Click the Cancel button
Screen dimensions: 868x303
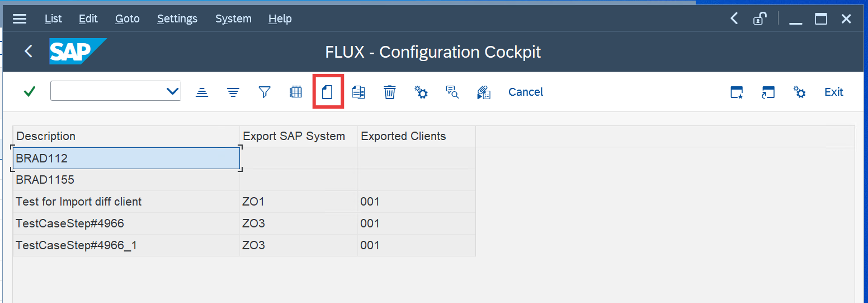[x=526, y=92]
